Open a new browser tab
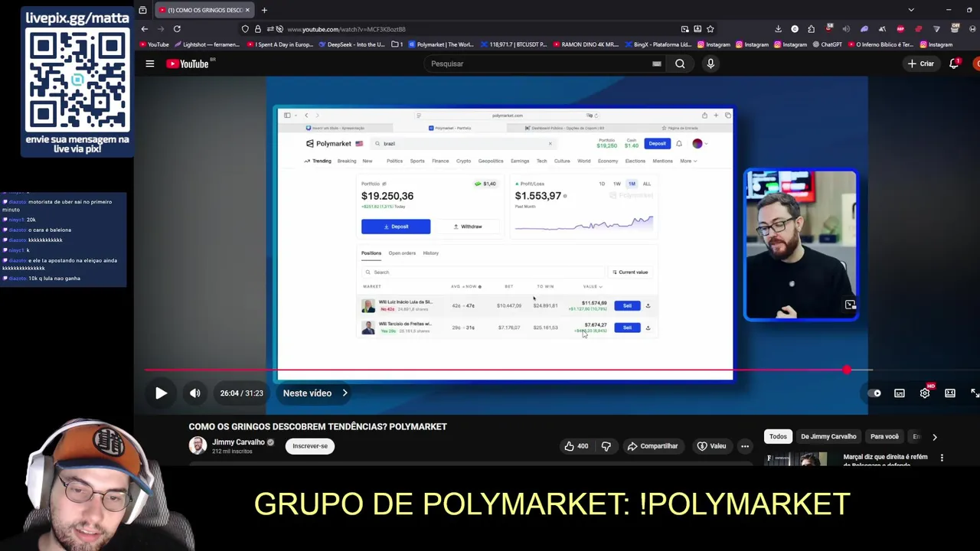This screenshot has width=980, height=551. point(264,10)
